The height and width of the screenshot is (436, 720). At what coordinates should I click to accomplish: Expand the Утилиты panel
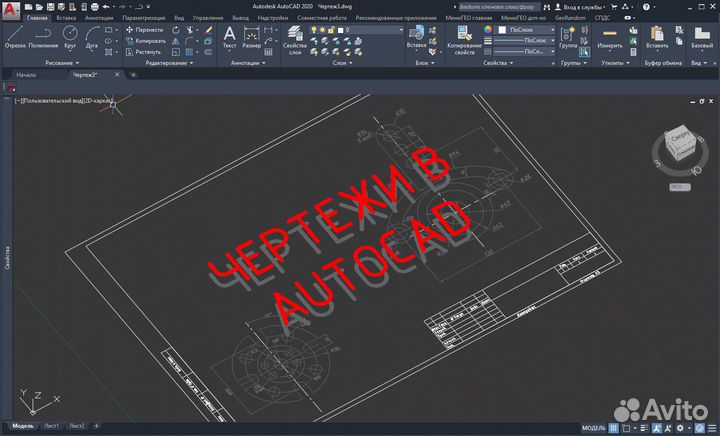pyautogui.click(x=615, y=63)
